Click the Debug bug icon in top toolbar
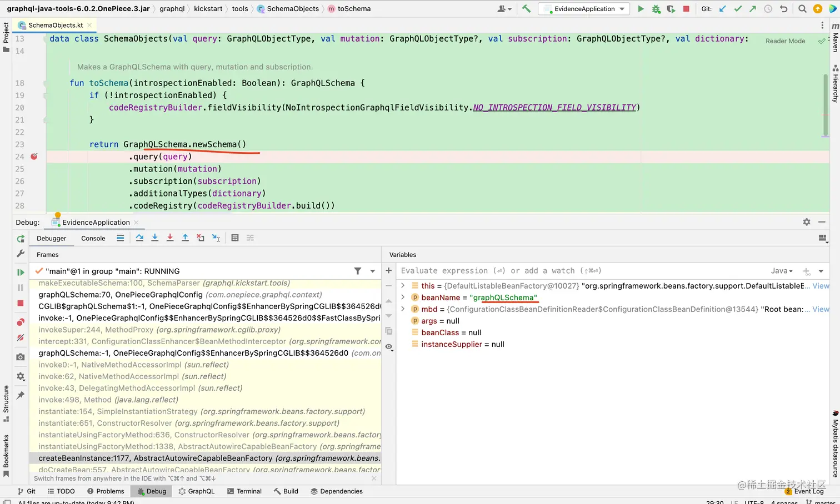840x504 pixels. pyautogui.click(x=656, y=9)
